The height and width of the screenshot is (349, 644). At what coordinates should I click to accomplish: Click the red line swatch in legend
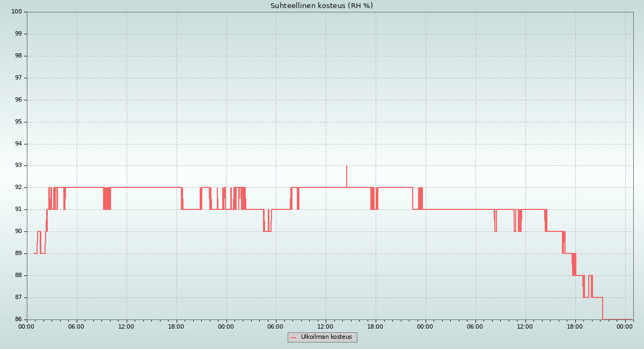pyautogui.click(x=294, y=338)
